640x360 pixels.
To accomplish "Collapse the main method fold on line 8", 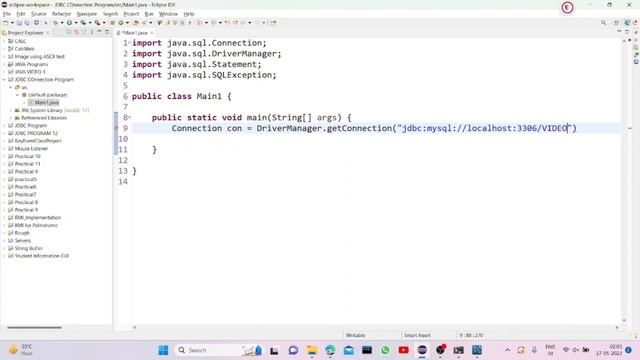I will (x=130, y=118).
